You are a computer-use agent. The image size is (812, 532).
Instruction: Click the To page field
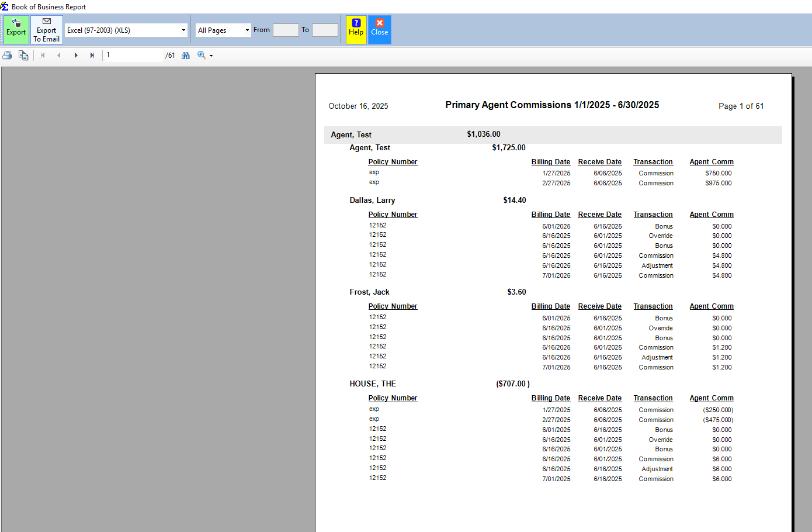coord(325,29)
